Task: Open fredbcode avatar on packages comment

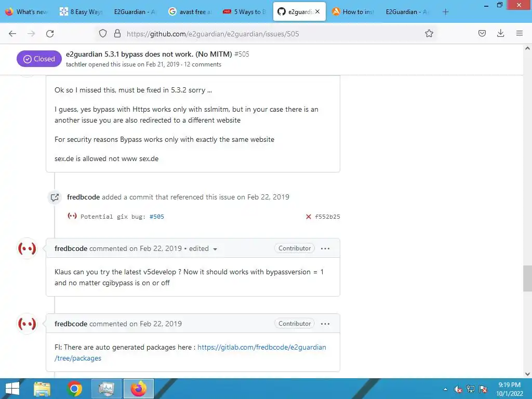Action: 27,324
